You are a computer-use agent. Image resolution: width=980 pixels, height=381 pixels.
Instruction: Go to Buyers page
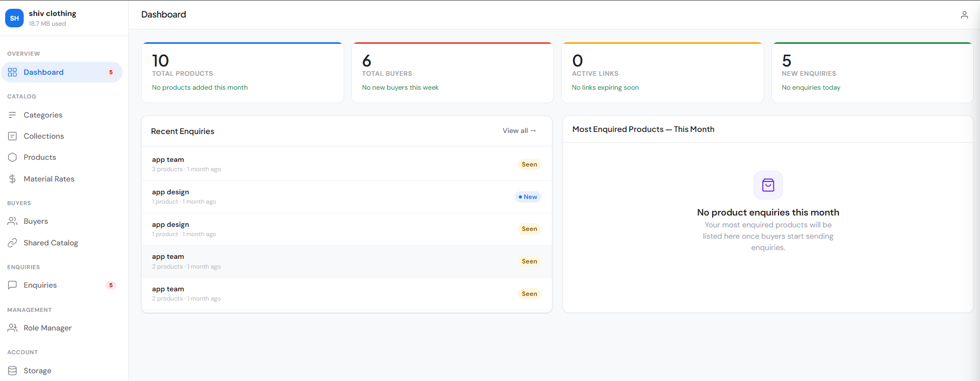(62, 221)
